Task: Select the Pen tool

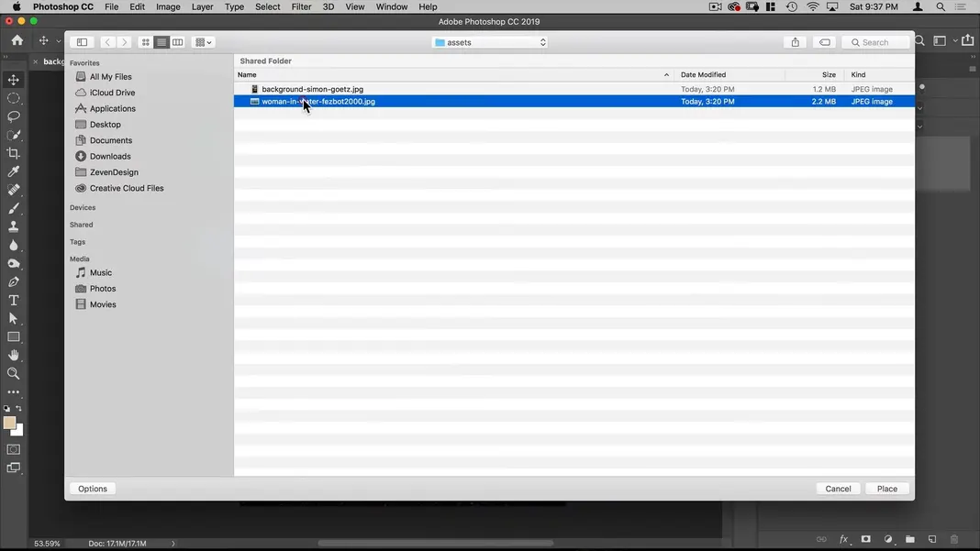Action: tap(13, 281)
